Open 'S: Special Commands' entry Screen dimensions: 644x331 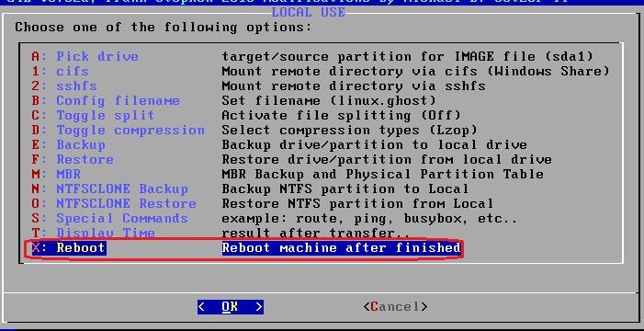pyautogui.click(x=109, y=218)
